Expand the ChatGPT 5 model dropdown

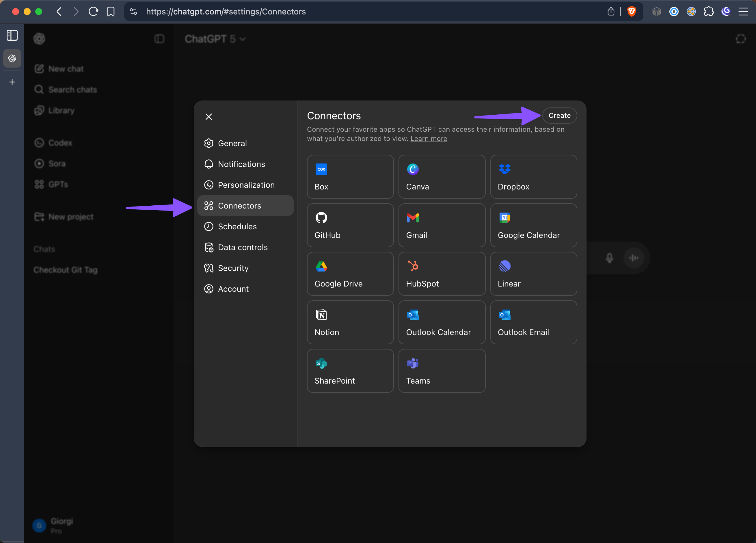tap(215, 39)
